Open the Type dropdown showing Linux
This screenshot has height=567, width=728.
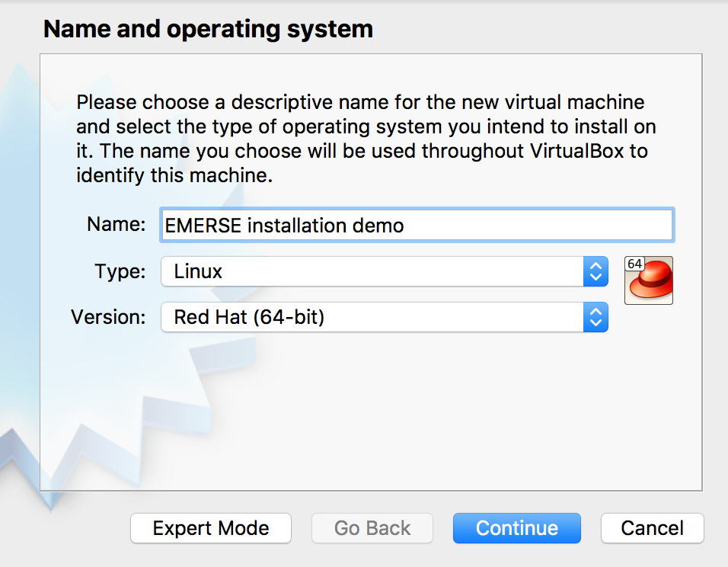tap(385, 271)
